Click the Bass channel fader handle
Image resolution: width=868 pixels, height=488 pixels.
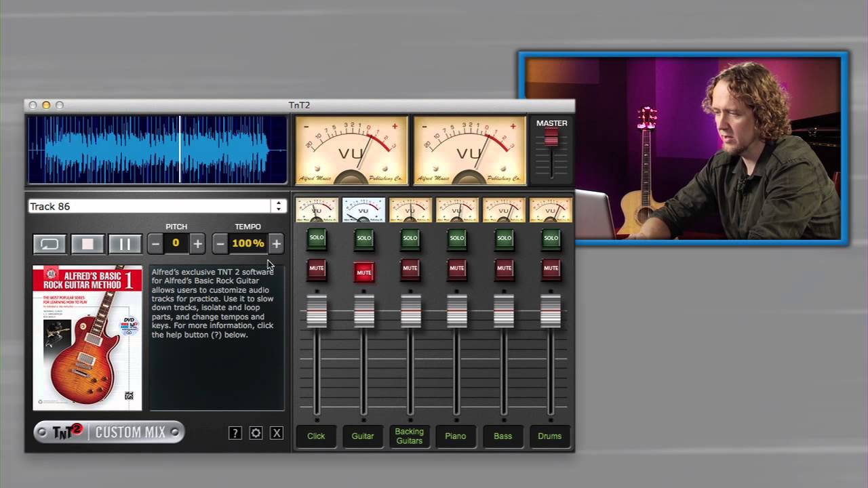point(504,311)
